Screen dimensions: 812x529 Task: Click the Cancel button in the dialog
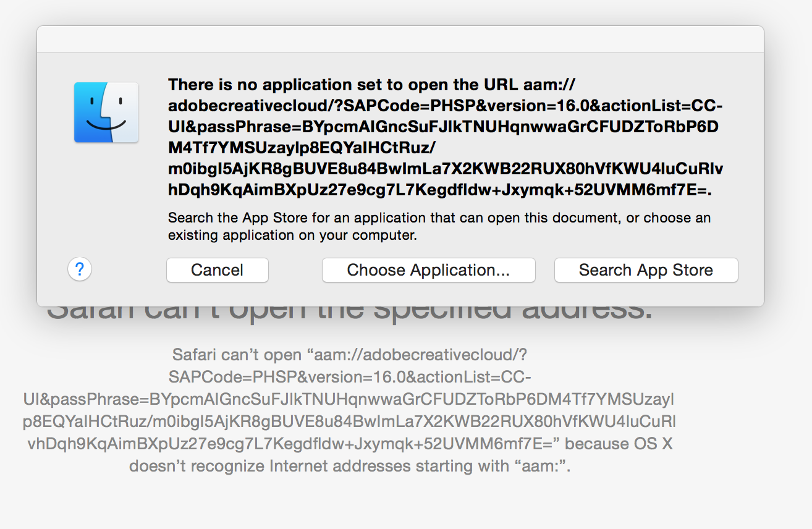click(x=218, y=270)
